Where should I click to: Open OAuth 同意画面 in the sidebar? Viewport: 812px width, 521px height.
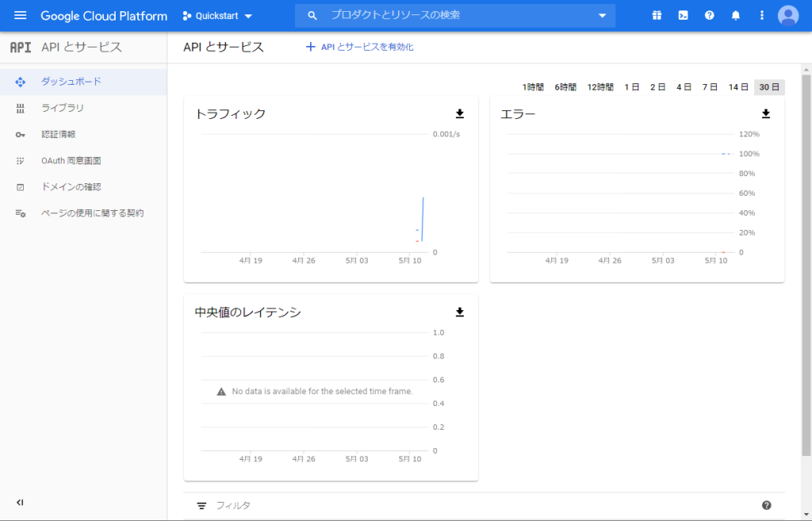(83, 161)
